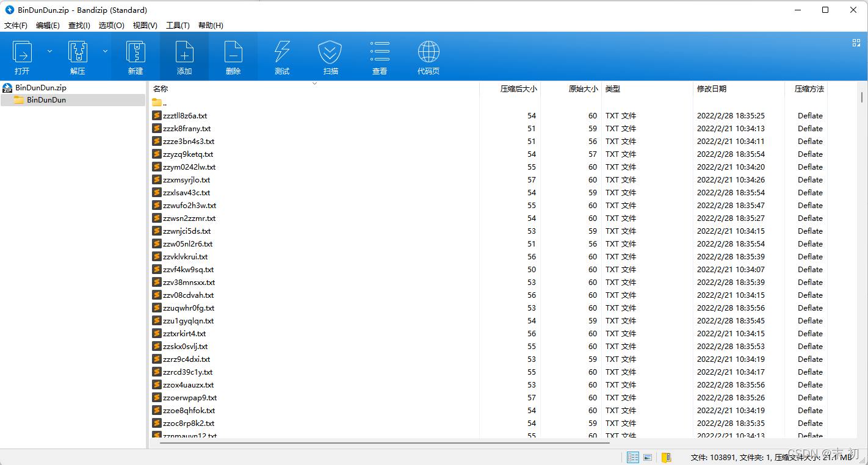
Task: Select file name zzoerwpap9.txt
Action: 190,398
